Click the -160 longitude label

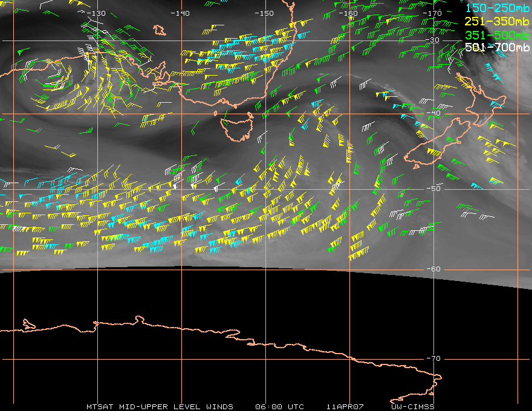(349, 13)
